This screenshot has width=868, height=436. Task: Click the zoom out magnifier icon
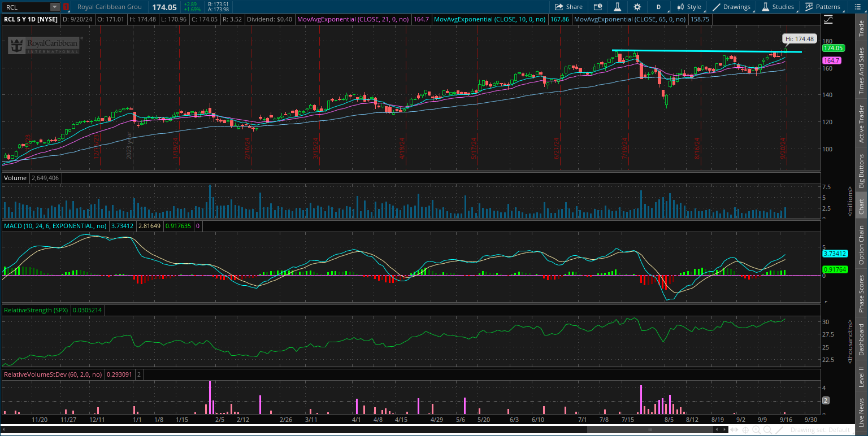click(x=767, y=430)
